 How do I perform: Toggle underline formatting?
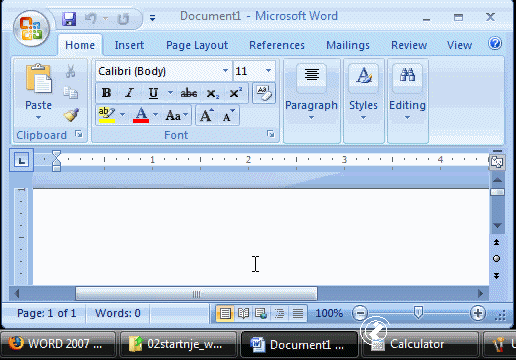point(153,93)
